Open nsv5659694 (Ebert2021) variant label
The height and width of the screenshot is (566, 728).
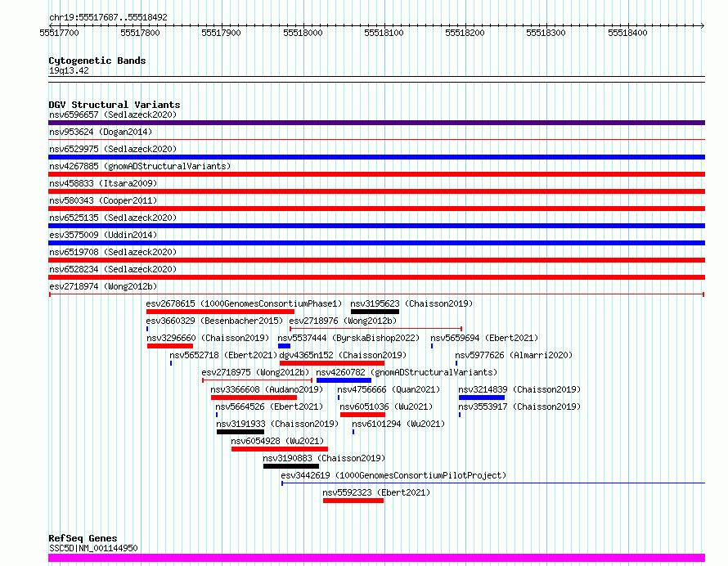click(484, 338)
